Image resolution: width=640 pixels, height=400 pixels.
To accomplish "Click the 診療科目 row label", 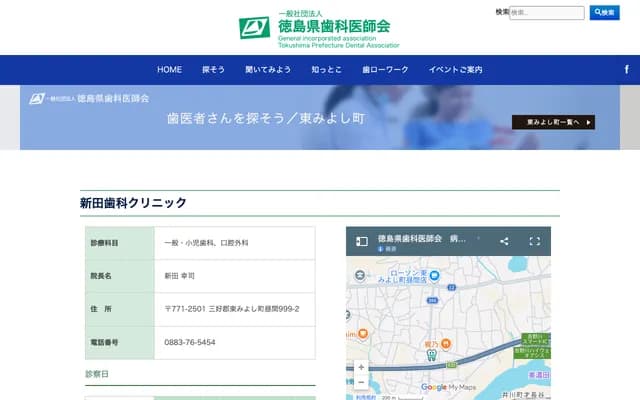I will tap(104, 243).
